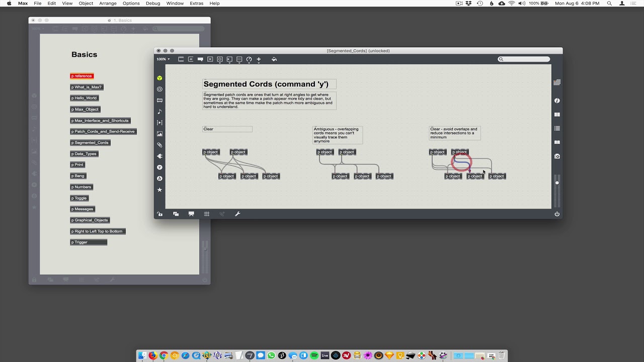Open the File menu
This screenshot has height=362, width=644.
[x=38, y=4]
